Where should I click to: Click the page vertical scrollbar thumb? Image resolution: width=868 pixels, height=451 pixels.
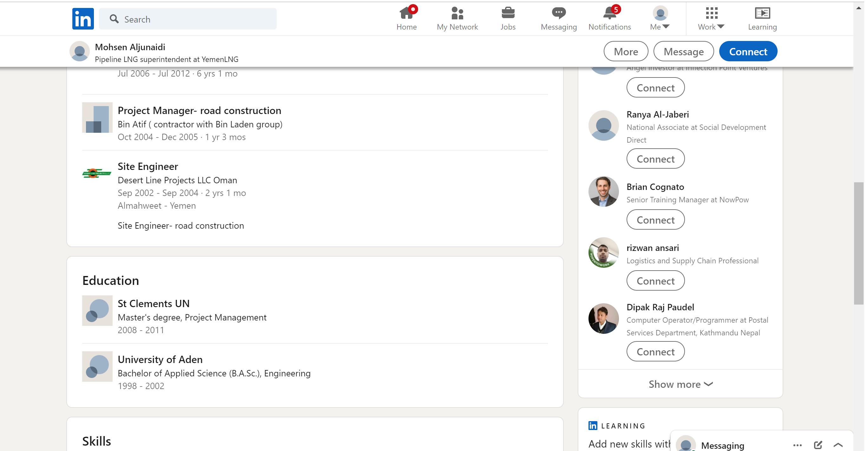[x=858, y=243]
